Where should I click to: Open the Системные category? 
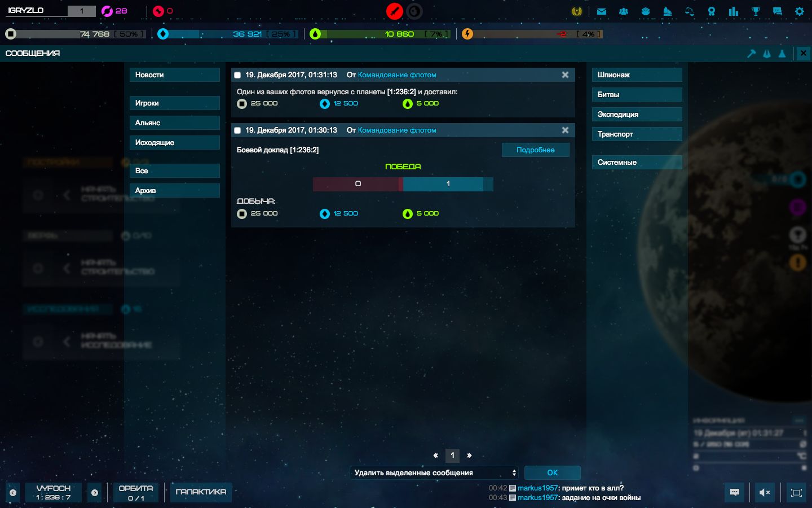[637, 163]
